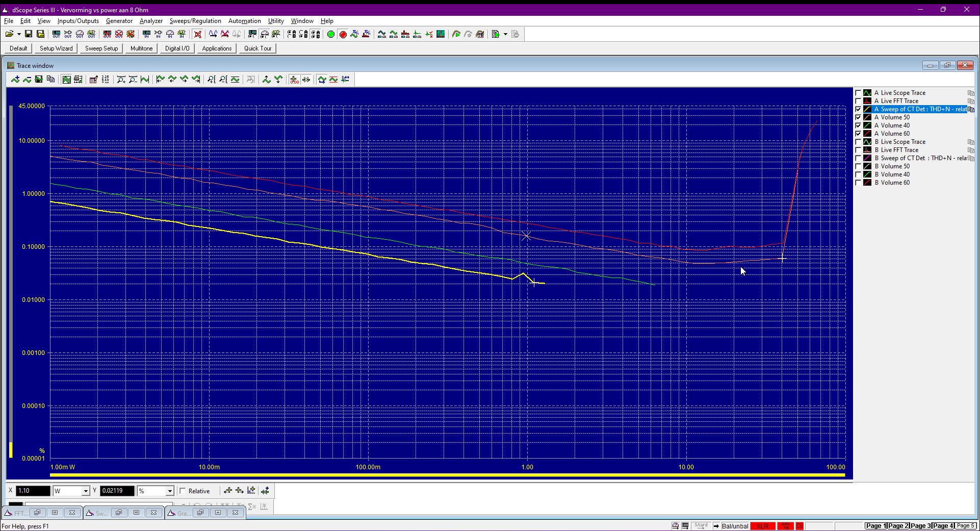
Task: Open the Sweeps/Regulation menu
Action: tap(195, 21)
